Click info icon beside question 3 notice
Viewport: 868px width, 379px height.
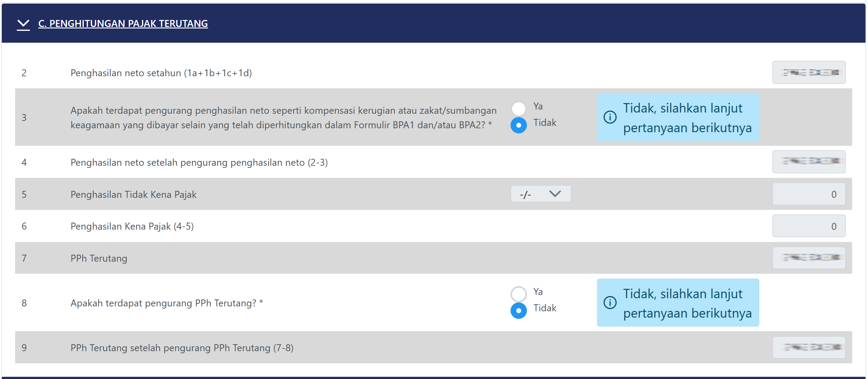tap(610, 117)
